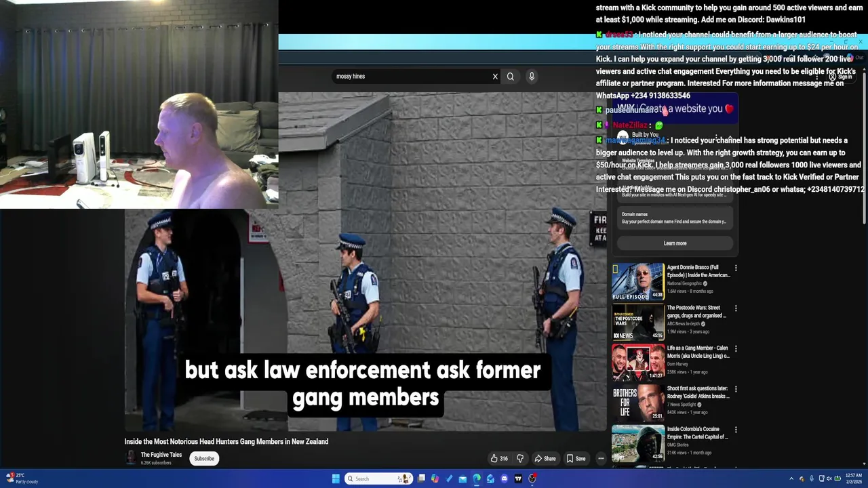Subscribe to The Fugitive Tales channel

(204, 459)
